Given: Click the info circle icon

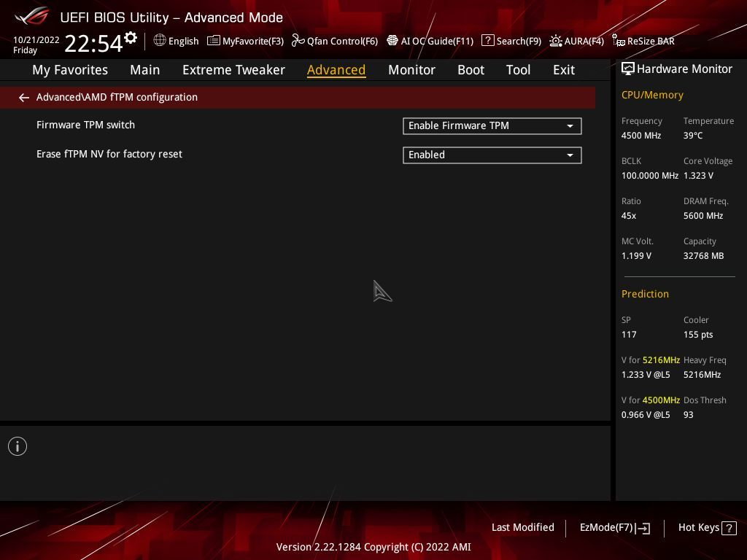Looking at the screenshot, I should (x=18, y=446).
